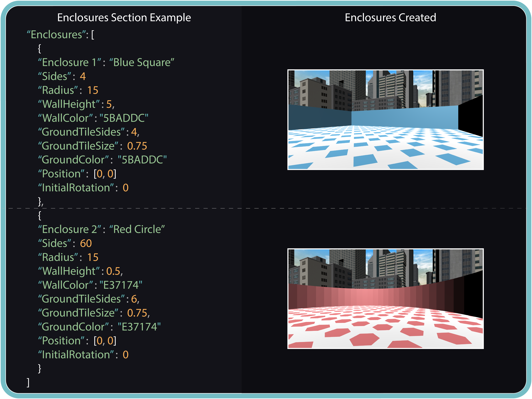
Task: Click the Red Circle enclosure screenshot
Action: click(x=385, y=299)
